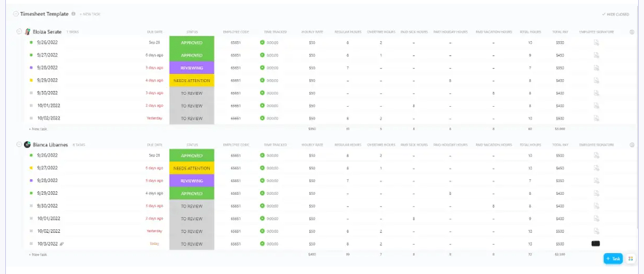Image resolution: width=644 pixels, height=274 pixels.
Task: Toggle purple status square on Eloiza's 9/28/2022 task
Action: (31, 68)
